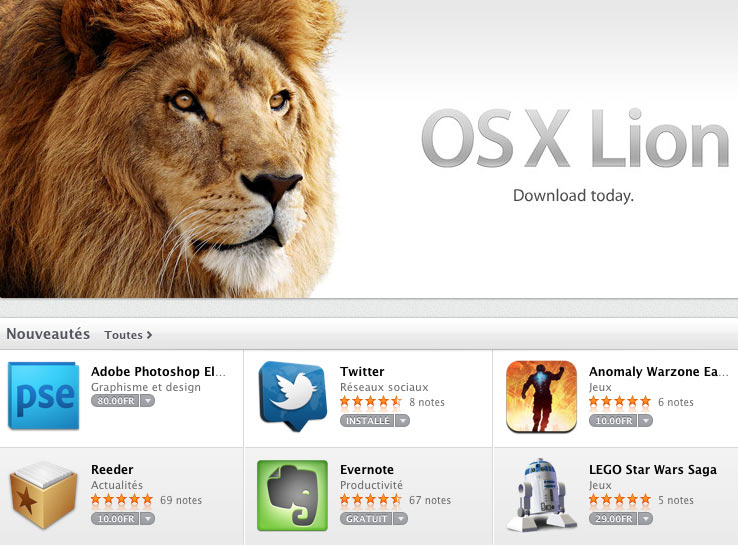Screen dimensions: 738x545
Task: Select the Reeder box app icon
Action: tap(43, 495)
